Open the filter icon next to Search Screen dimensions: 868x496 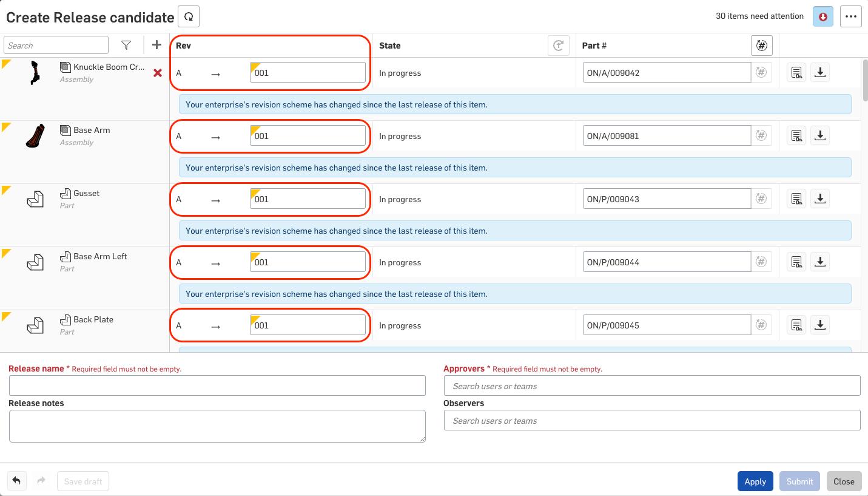point(126,45)
